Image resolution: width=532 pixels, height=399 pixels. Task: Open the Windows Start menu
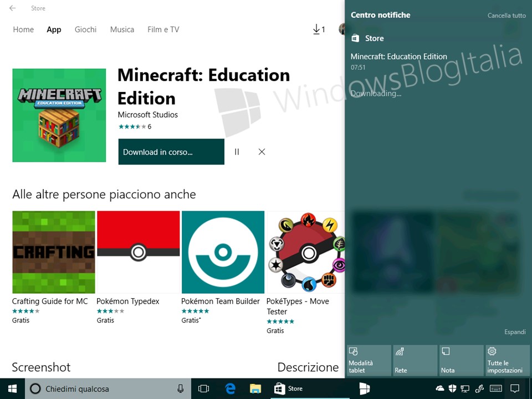[12, 389]
